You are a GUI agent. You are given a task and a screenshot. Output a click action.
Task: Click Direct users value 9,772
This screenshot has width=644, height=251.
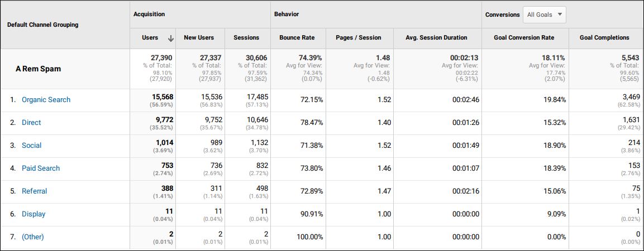(164, 120)
